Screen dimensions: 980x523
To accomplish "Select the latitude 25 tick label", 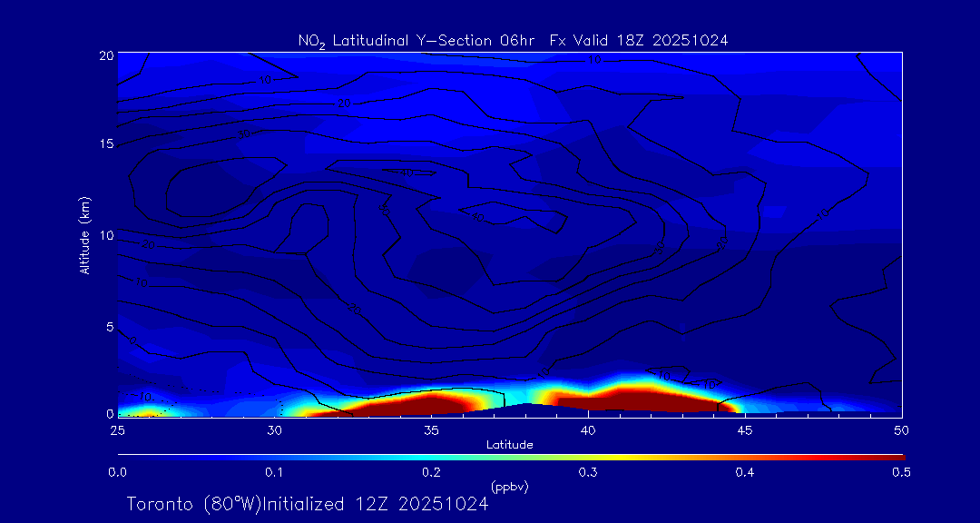I will tap(118, 429).
